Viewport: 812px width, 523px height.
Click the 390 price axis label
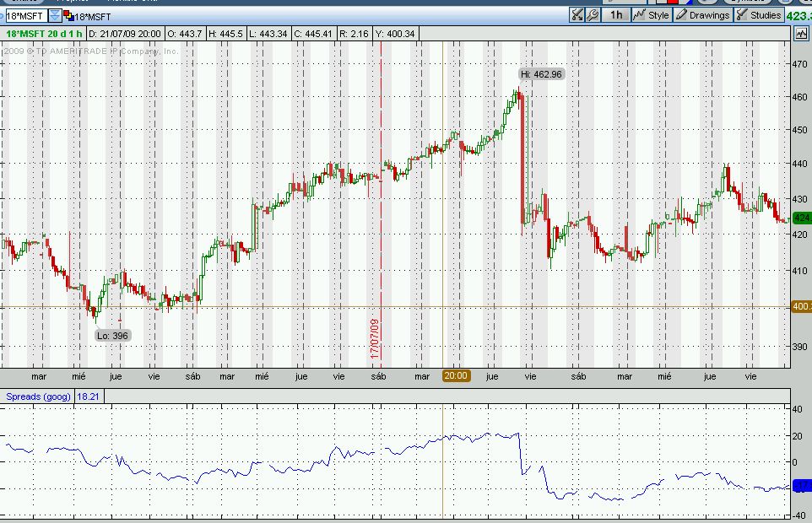[799, 347]
